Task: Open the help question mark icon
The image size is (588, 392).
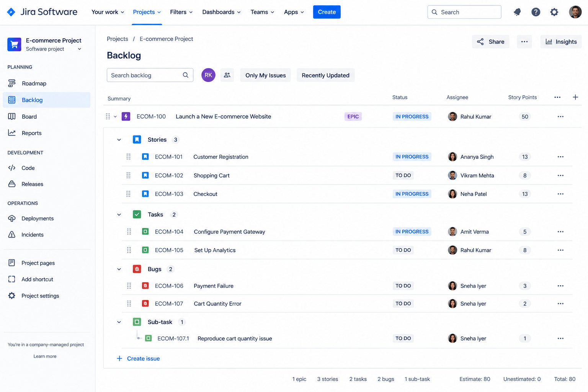Action: point(536,12)
